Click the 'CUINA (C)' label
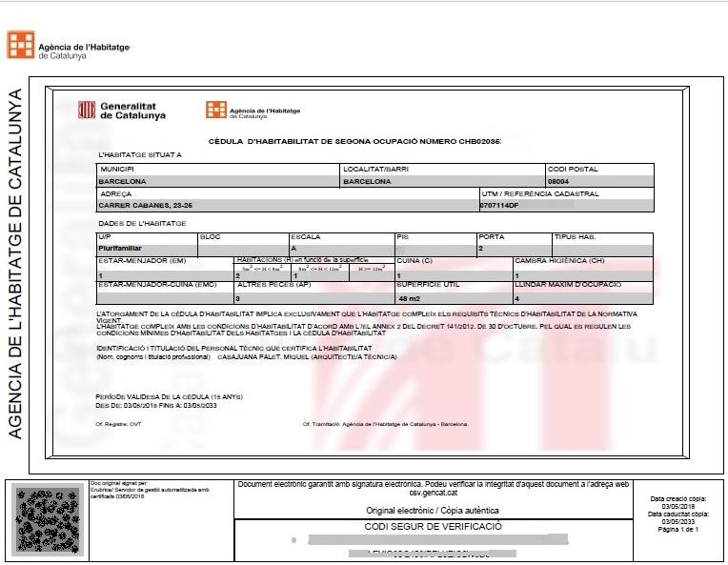Image resolution: width=728 pixels, height=565 pixels. [x=415, y=260]
